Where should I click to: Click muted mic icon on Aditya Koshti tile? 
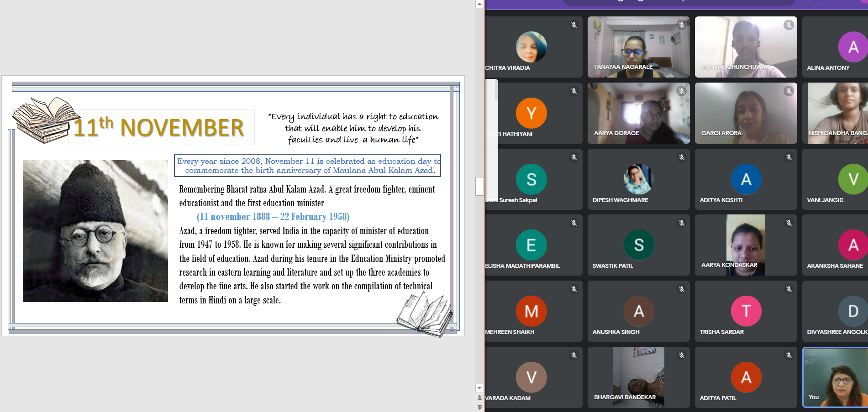(789, 157)
